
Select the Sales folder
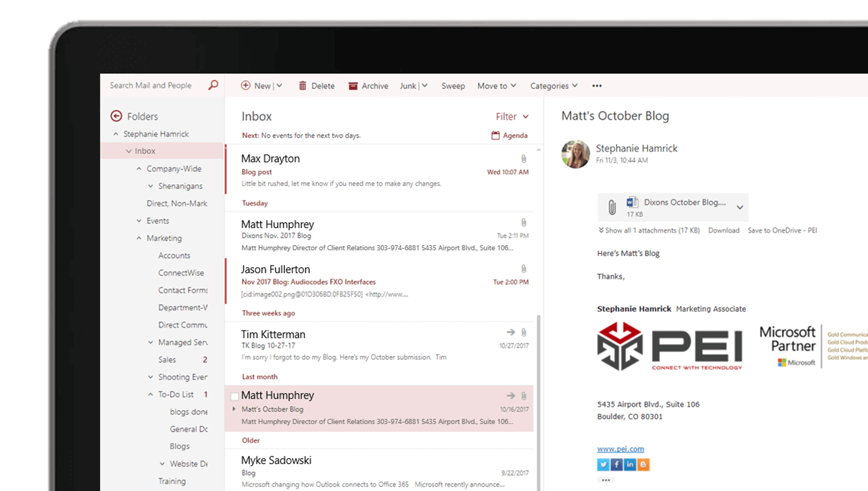pyautogui.click(x=167, y=360)
